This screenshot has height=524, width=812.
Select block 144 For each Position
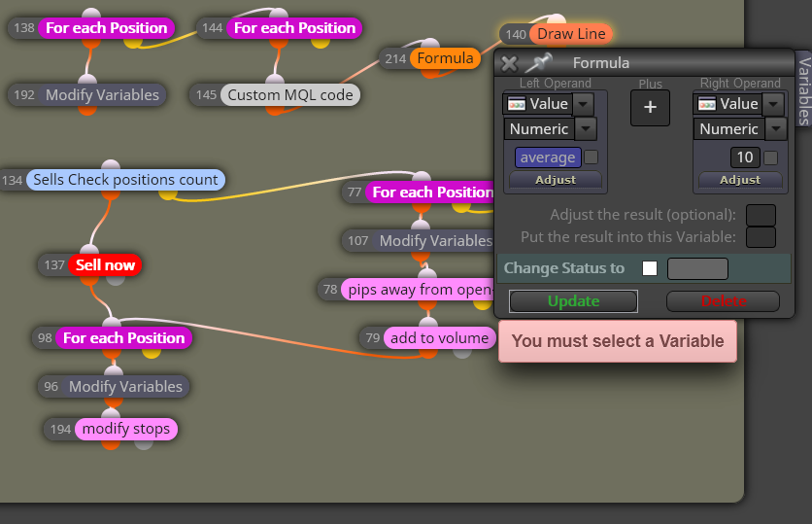point(294,28)
